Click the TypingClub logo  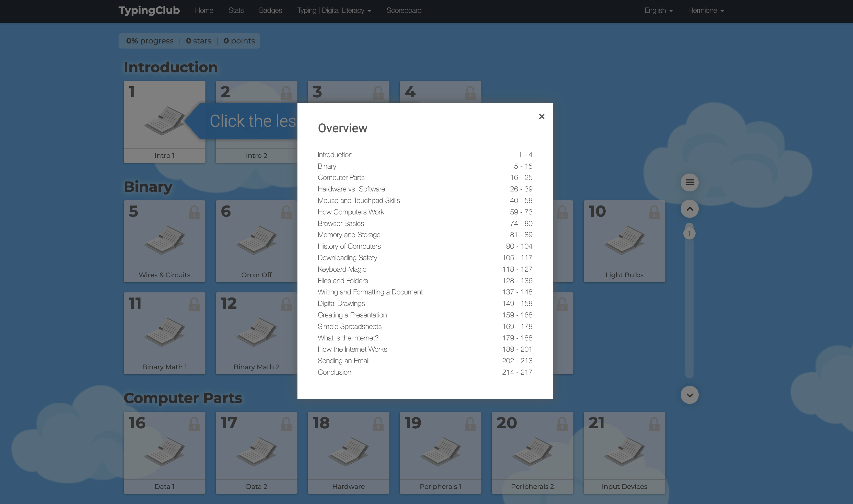coord(149,10)
